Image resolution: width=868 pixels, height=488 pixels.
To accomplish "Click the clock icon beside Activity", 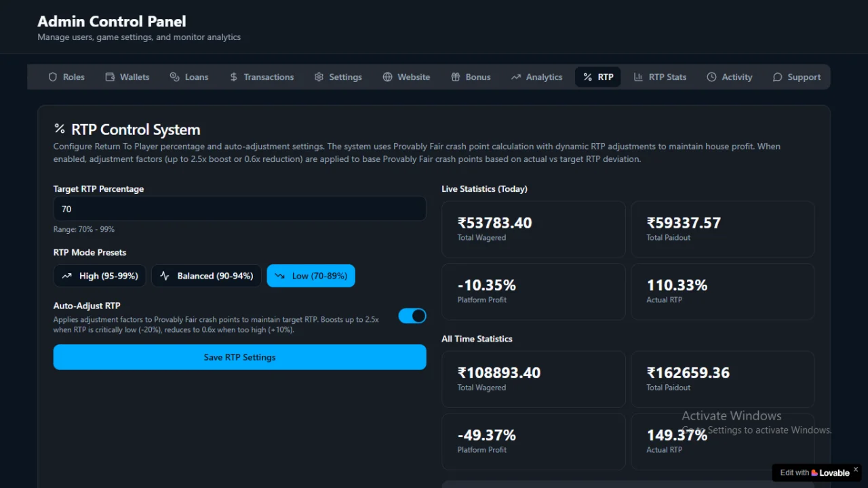I will point(712,77).
